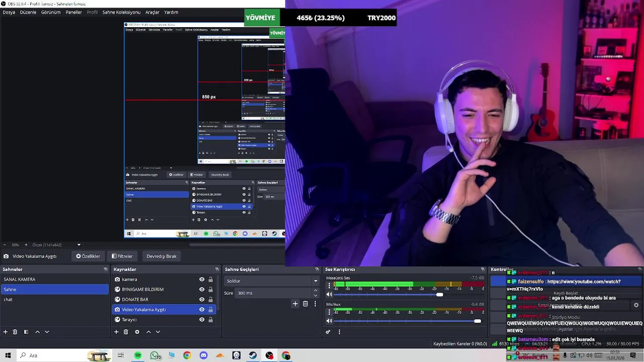Open source properties gear in the Kaynaklar toolbar
Screen dimensions: 644x362
point(137,332)
